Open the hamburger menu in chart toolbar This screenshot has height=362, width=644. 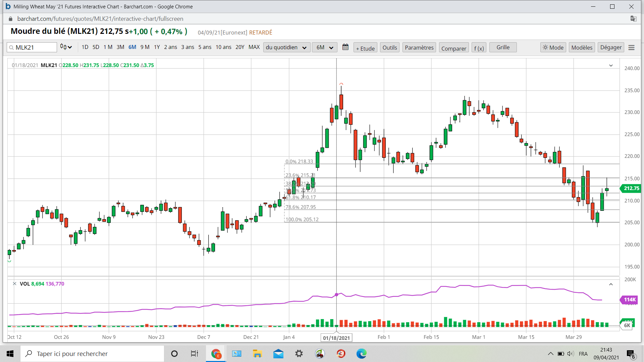coord(631,48)
